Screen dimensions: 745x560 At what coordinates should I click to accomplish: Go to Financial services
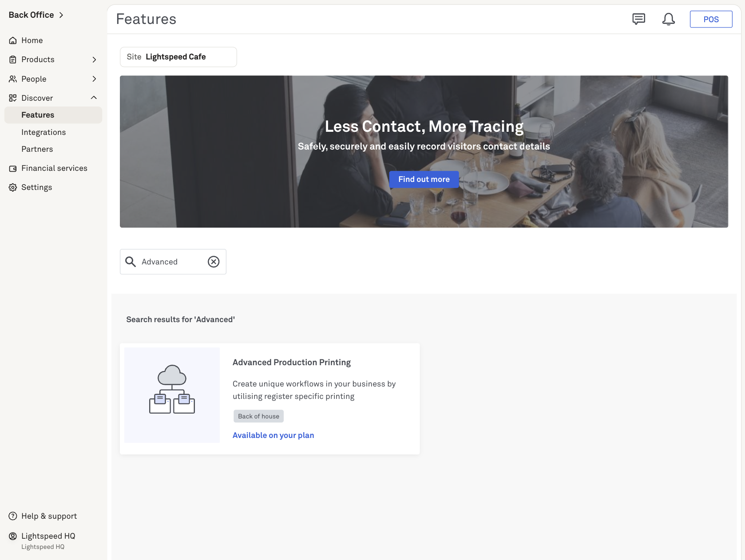54,168
